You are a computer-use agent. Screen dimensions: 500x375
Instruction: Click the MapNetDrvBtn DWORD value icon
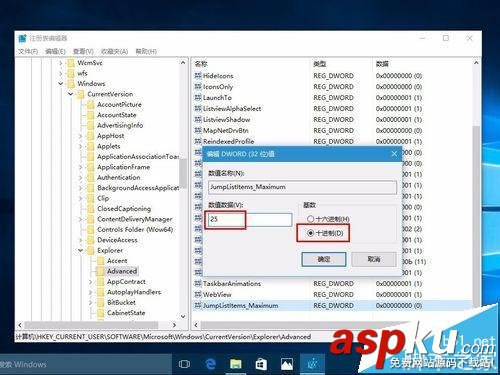pos(198,131)
